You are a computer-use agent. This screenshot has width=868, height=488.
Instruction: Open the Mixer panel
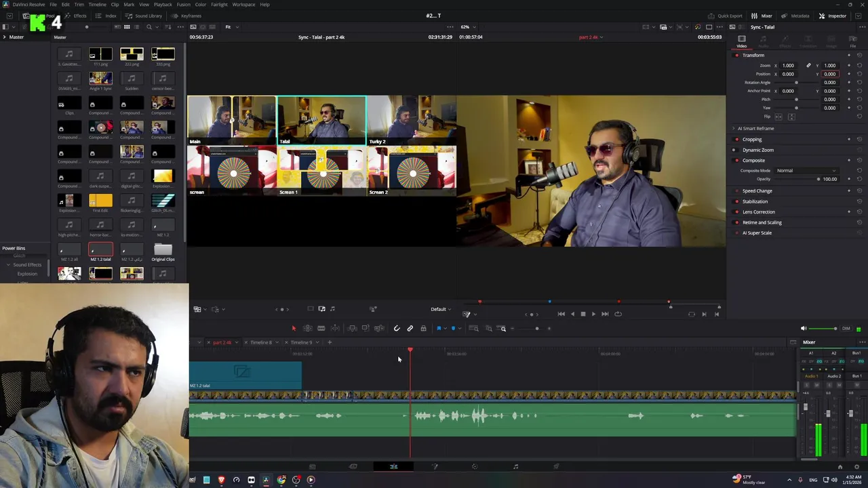point(763,16)
